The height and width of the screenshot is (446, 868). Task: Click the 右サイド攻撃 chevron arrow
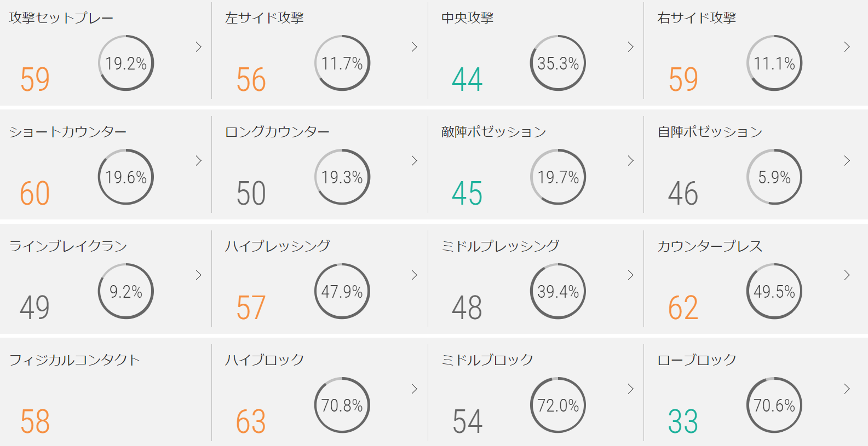847,47
